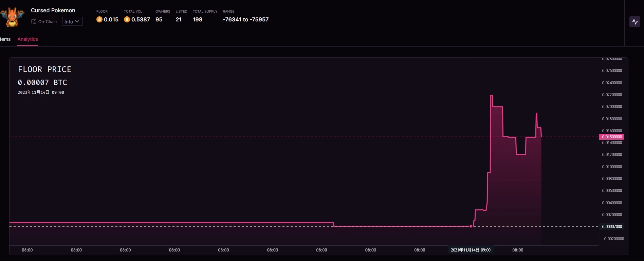The height and width of the screenshot is (261, 644).
Task: Click the Bitcoin icon beside floor 0.015
Action: coord(99,20)
